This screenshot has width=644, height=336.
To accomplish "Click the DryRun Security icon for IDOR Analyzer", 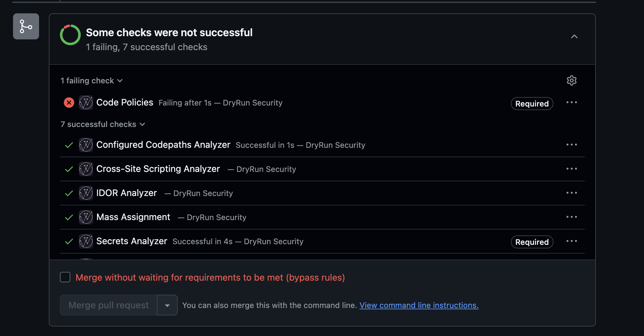I will tap(86, 193).
